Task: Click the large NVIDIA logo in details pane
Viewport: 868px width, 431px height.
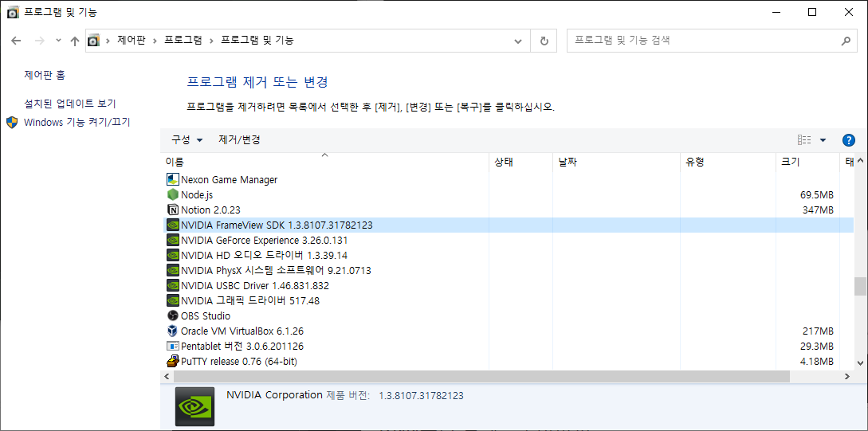Action: (194, 406)
